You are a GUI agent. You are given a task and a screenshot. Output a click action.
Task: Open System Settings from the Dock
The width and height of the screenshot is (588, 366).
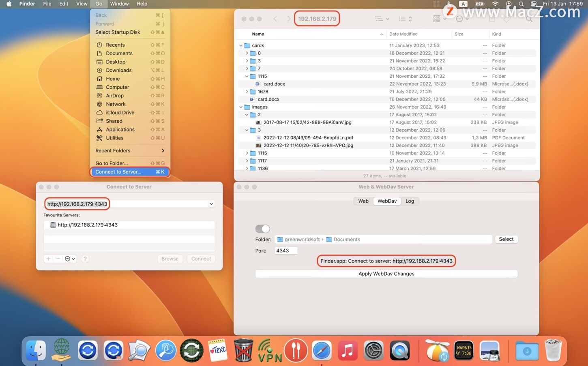tap(373, 350)
